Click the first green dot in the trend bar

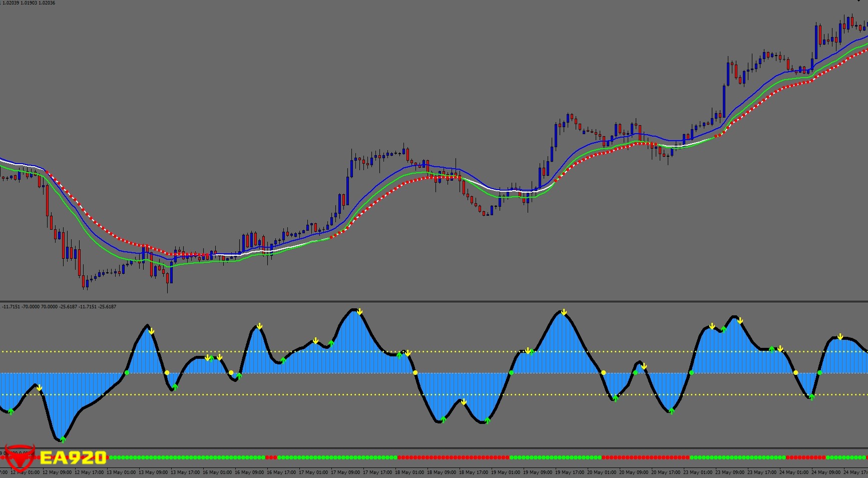click(111, 457)
